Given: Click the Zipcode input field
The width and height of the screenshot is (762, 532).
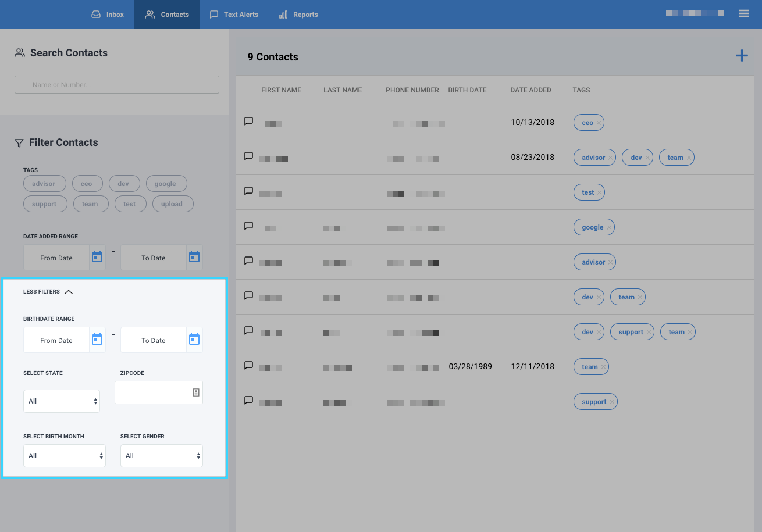Looking at the screenshot, I should click(x=159, y=392).
